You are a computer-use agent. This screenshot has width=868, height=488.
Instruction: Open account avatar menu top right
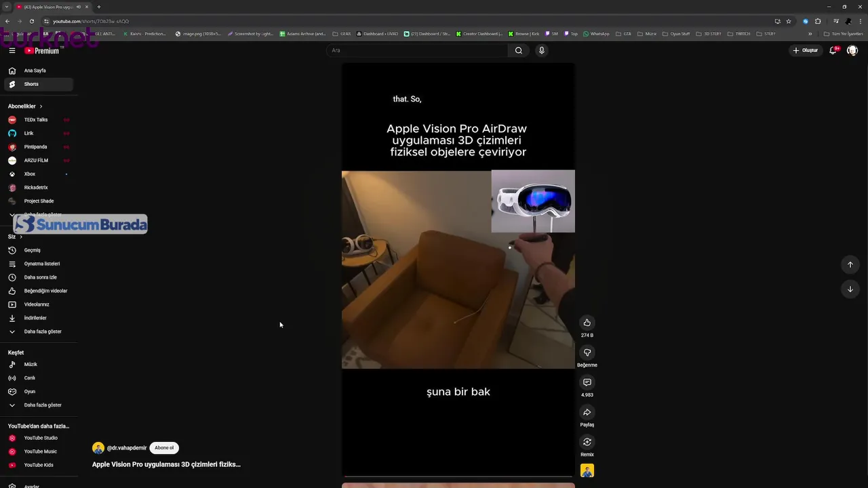[x=852, y=50]
